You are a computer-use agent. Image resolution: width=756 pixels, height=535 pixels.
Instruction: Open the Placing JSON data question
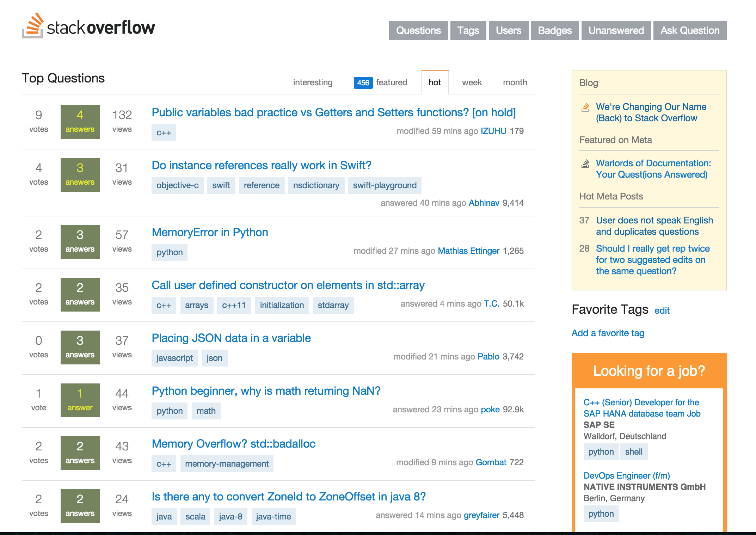click(x=231, y=338)
